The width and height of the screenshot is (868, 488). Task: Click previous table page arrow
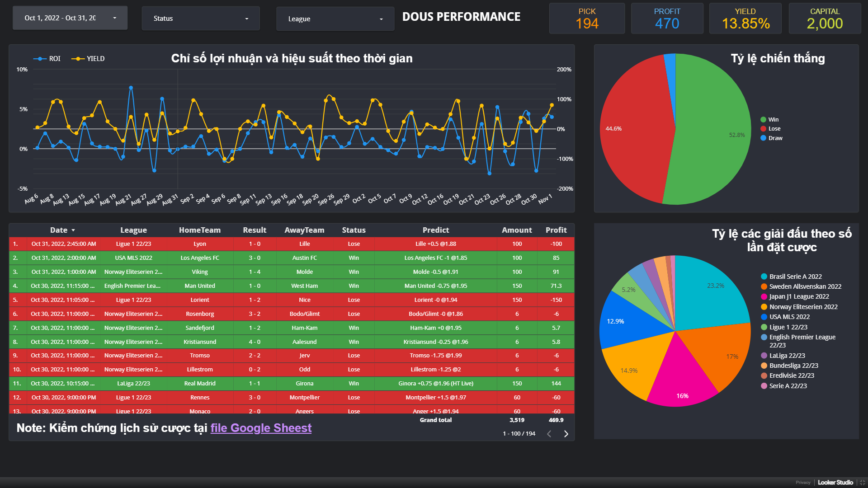[549, 434]
